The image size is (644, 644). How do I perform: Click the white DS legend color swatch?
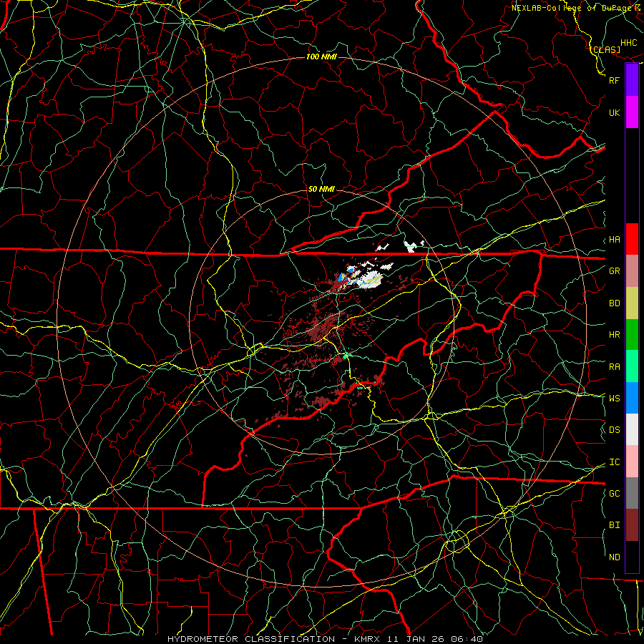tap(632, 429)
